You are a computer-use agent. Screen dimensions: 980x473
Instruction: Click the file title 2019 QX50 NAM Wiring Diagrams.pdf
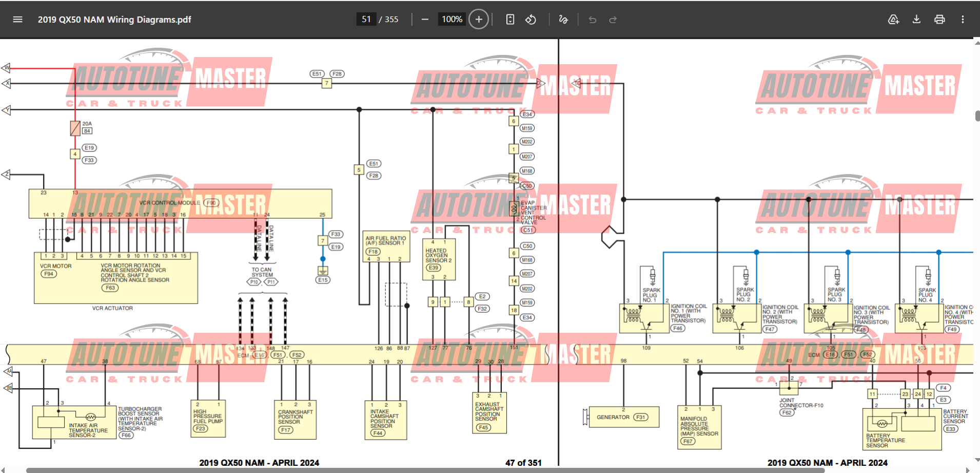point(114,20)
